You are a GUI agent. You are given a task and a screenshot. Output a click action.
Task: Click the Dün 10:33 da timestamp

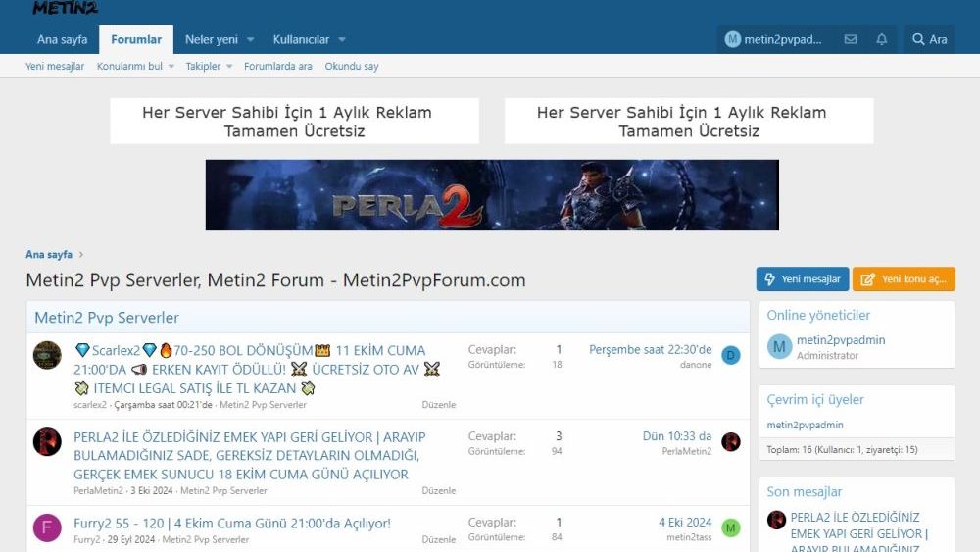coord(677,436)
